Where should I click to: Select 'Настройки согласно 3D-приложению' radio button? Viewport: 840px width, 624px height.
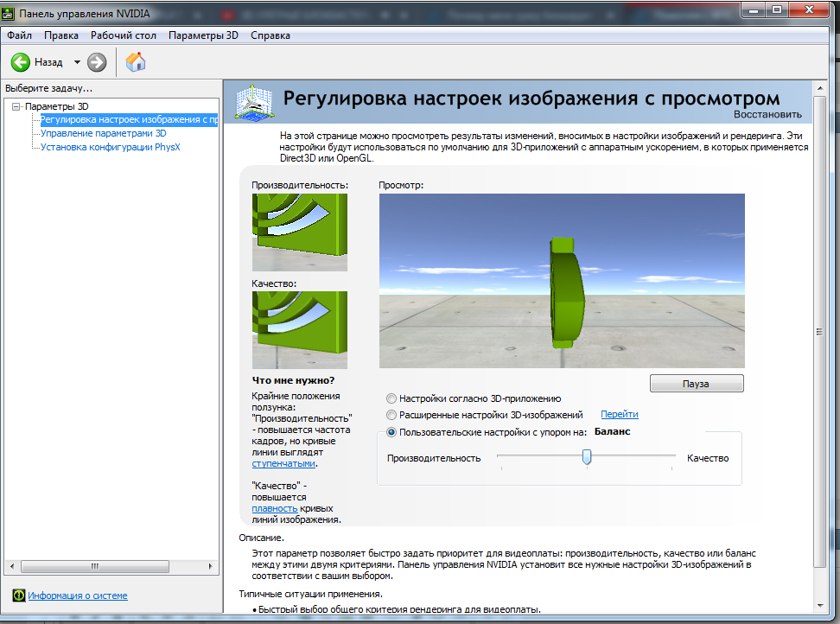click(391, 398)
